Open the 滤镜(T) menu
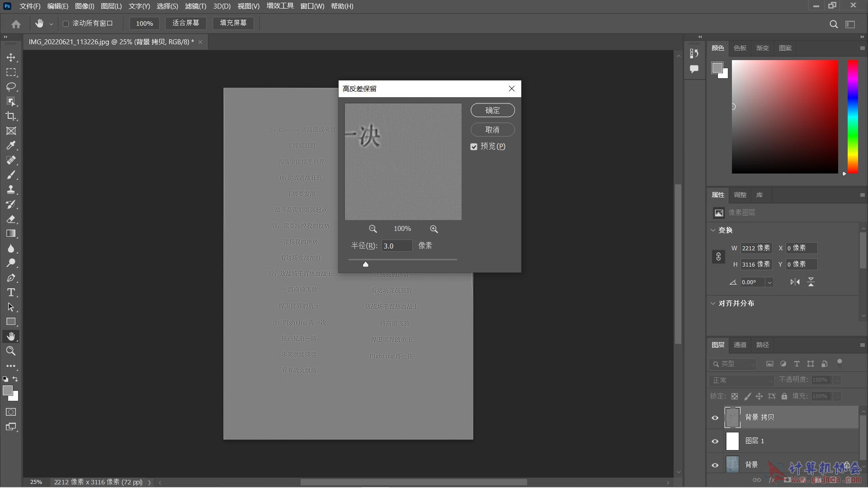 point(195,6)
